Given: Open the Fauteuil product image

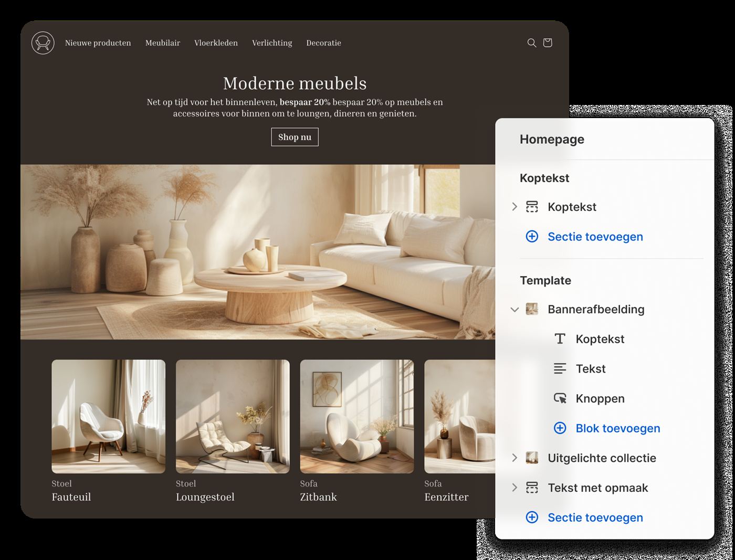Looking at the screenshot, I should tap(109, 416).
